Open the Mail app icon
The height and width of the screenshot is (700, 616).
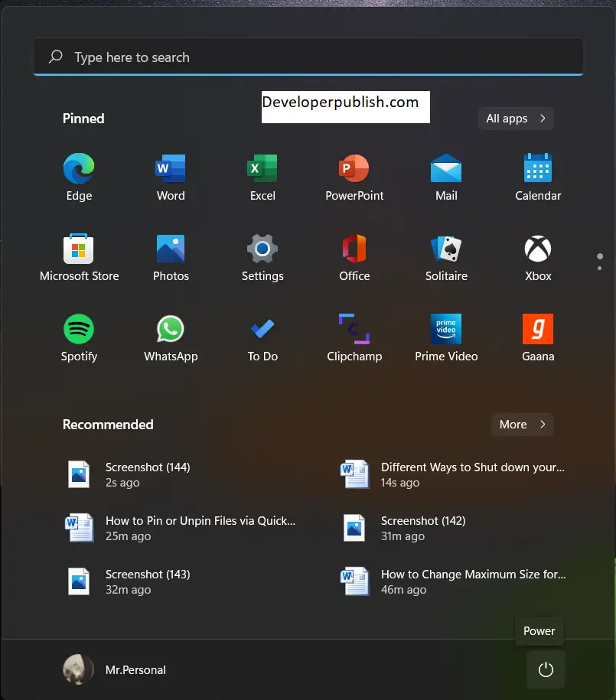coord(446,177)
